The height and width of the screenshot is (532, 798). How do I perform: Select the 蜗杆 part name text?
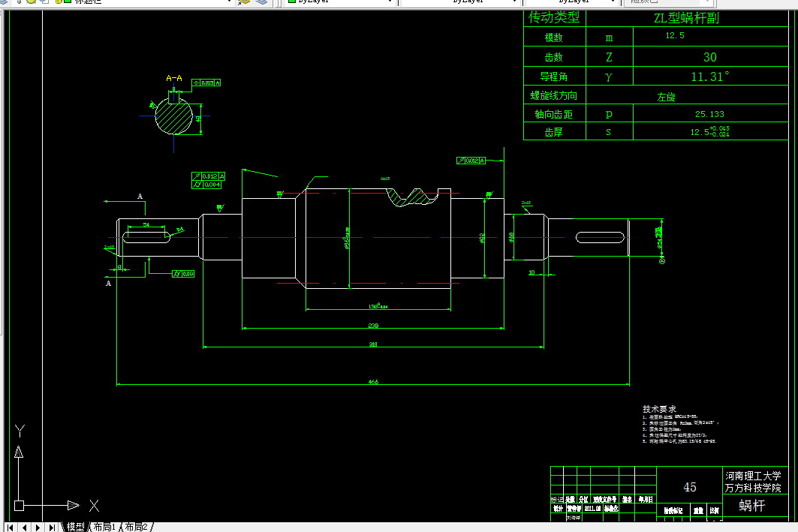click(x=751, y=505)
